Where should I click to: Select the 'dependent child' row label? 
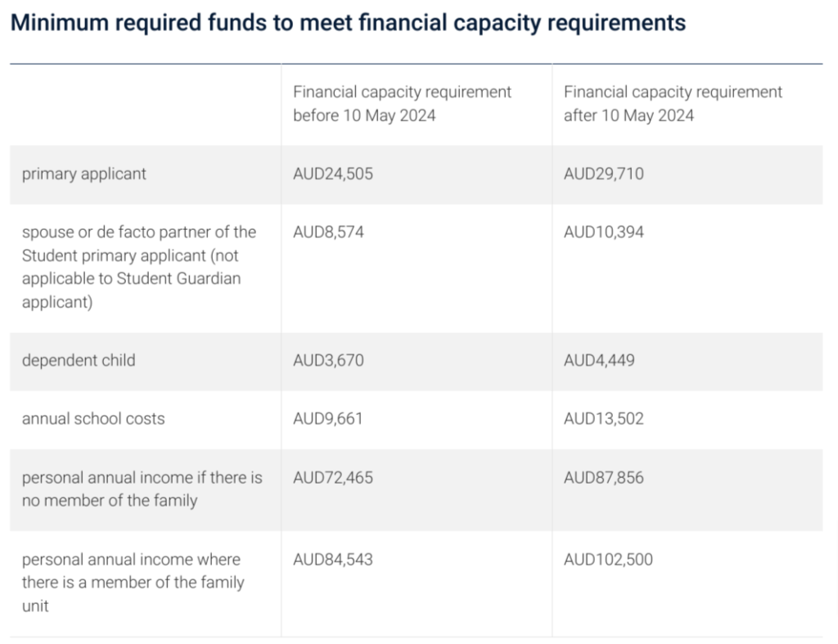coord(79,360)
